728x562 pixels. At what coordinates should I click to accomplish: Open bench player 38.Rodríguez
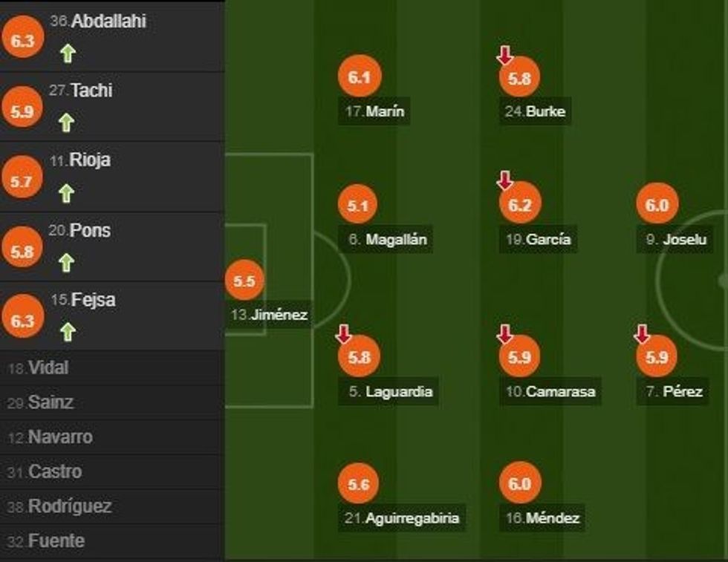59,507
